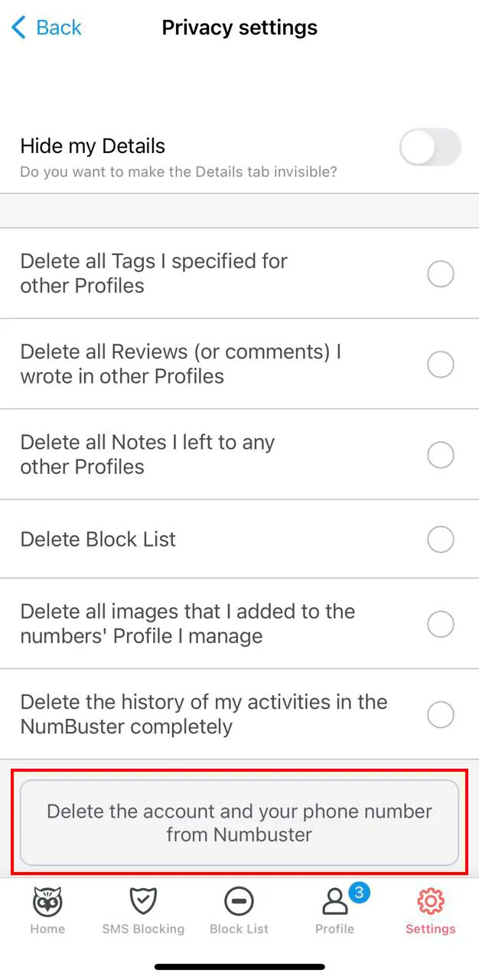This screenshot has width=479, height=980.
Task: Select Delete all images radio button
Action: point(441,624)
